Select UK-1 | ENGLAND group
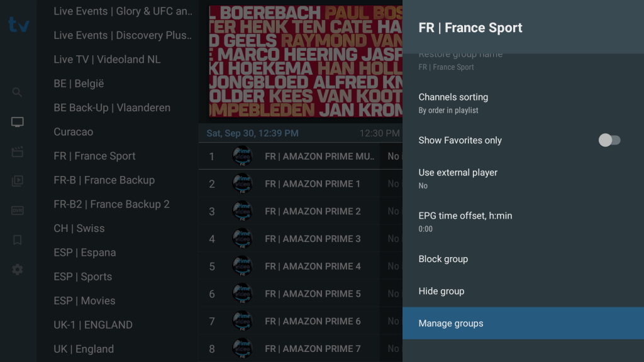Image resolution: width=644 pixels, height=362 pixels. [x=93, y=325]
